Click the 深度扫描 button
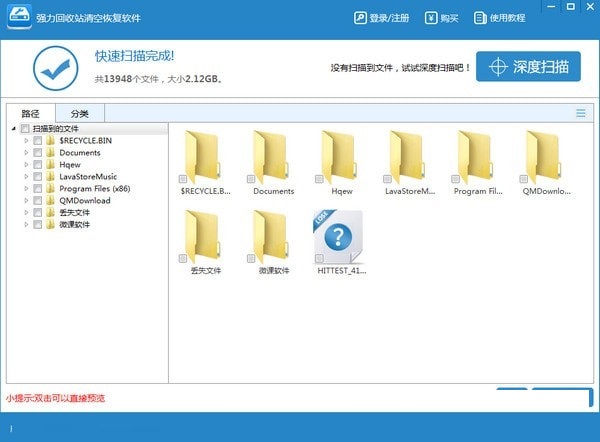 (528, 67)
